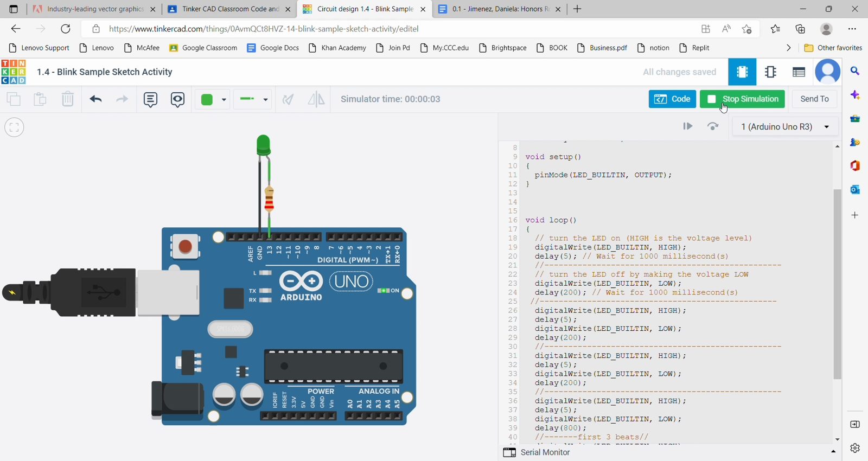This screenshot has height=461, width=868.
Task: Toggle the Code editor panel
Action: point(672,99)
